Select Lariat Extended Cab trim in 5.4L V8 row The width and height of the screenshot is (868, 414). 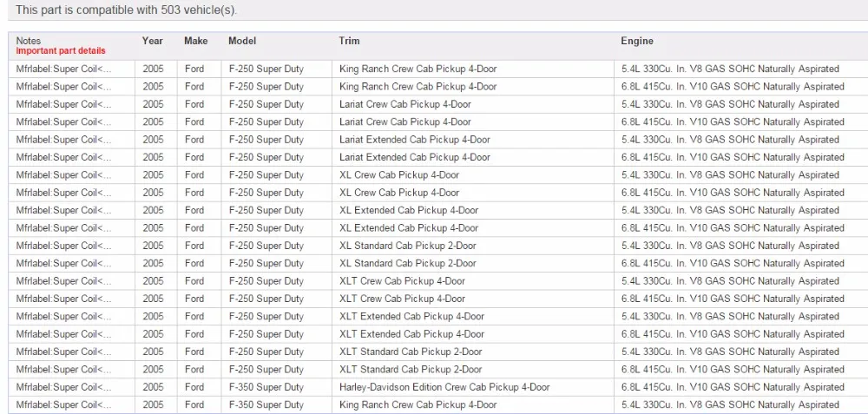[415, 140]
